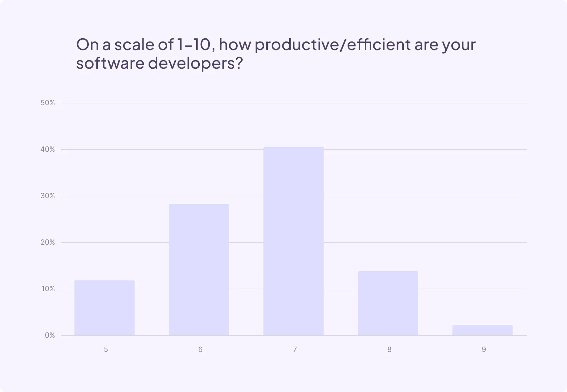The image size is (567, 392).
Task: Click the 20% y-axis label
Action: [x=48, y=242]
